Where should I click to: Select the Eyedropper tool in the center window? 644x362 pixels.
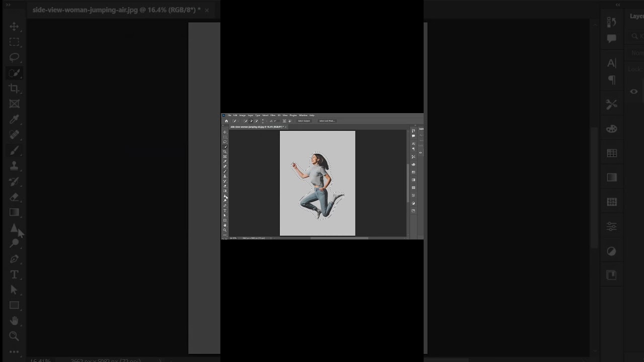(225, 161)
